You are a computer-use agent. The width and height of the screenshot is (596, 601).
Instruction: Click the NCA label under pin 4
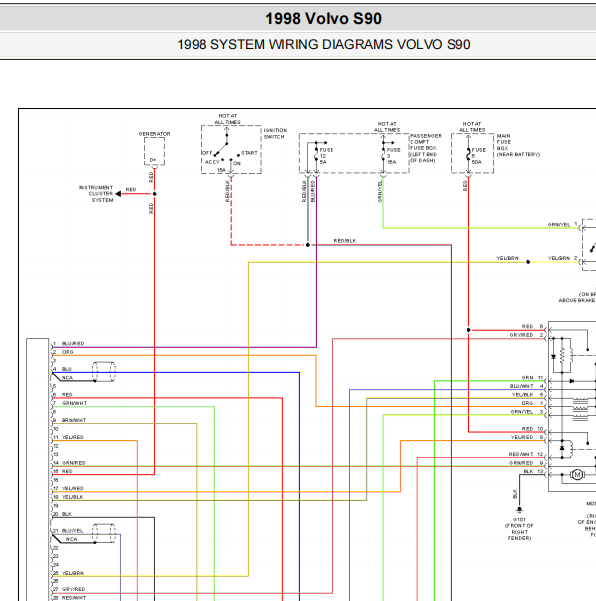pos(67,378)
